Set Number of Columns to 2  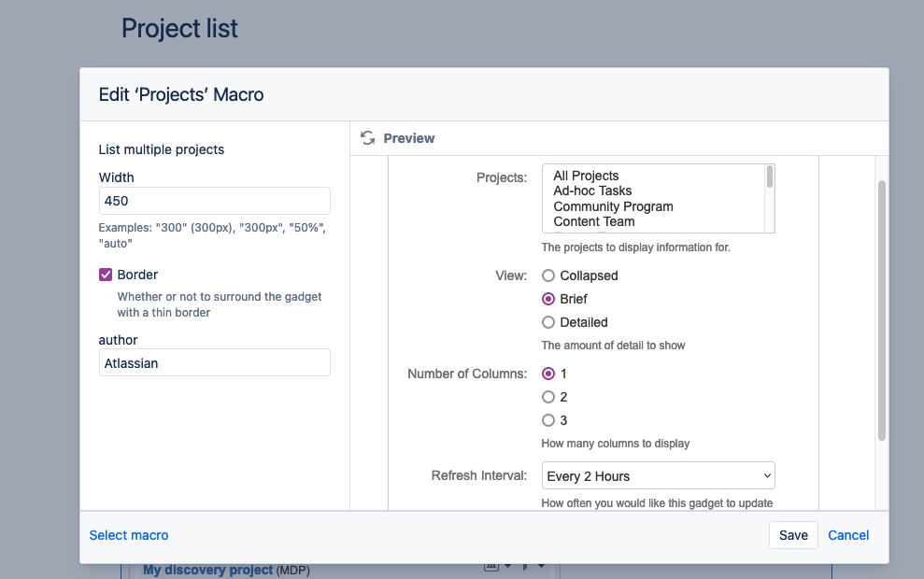[x=548, y=397]
